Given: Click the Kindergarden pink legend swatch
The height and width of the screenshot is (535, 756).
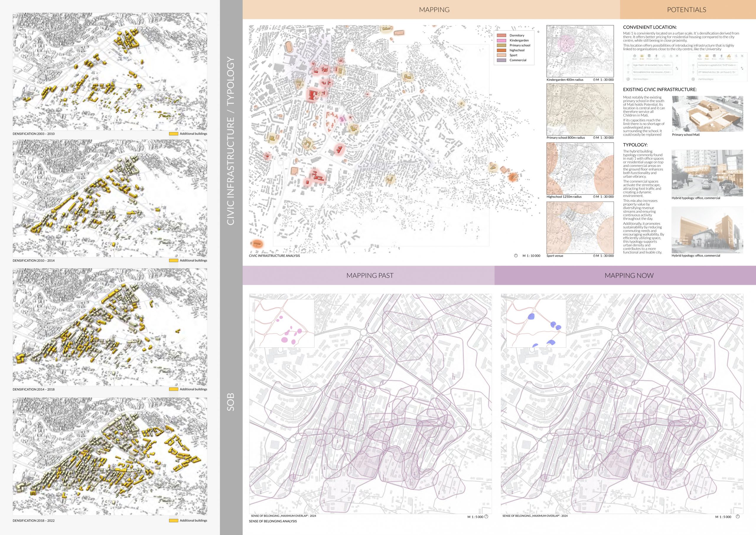Looking at the screenshot, I should click(501, 40).
